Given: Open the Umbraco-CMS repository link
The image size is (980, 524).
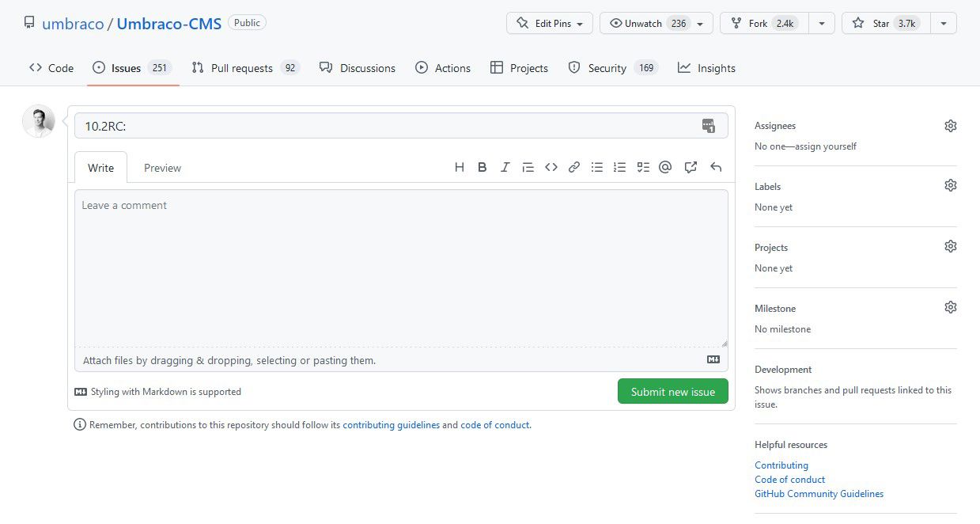Looking at the screenshot, I should (169, 23).
